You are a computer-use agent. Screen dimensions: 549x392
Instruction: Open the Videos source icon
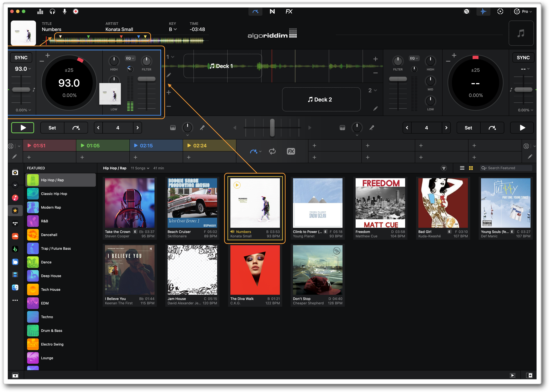click(x=15, y=275)
